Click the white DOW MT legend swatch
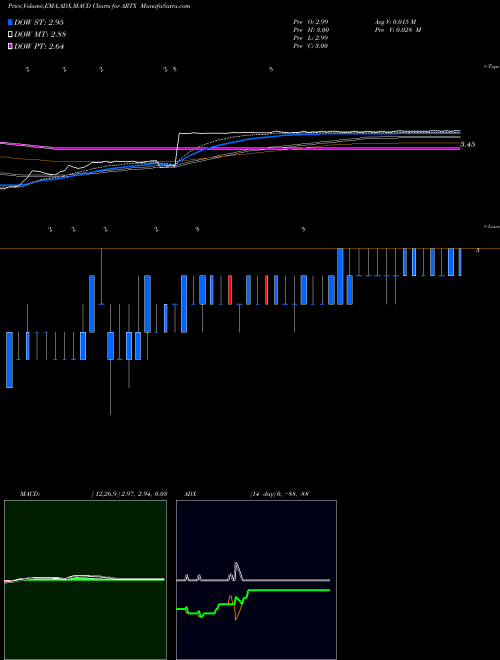This screenshot has width=500, height=660. (x=11, y=35)
